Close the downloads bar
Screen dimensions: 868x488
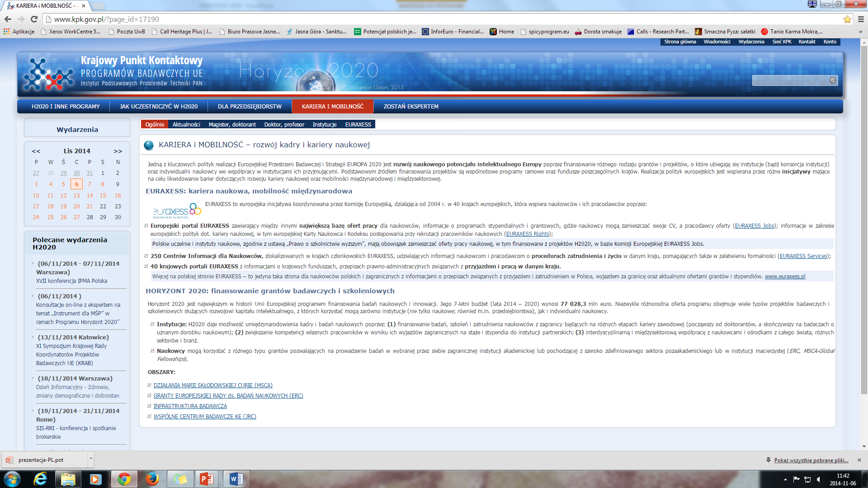(859, 460)
